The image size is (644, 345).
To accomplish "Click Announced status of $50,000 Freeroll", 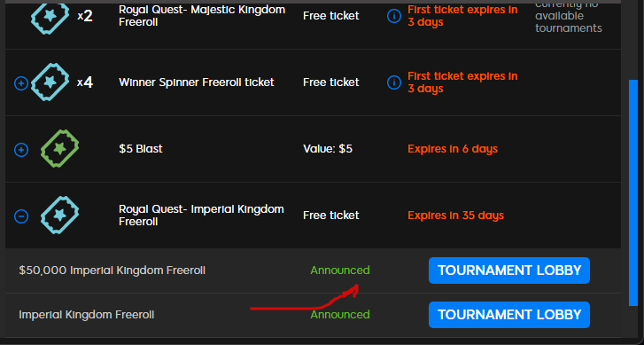I will 340,271.
